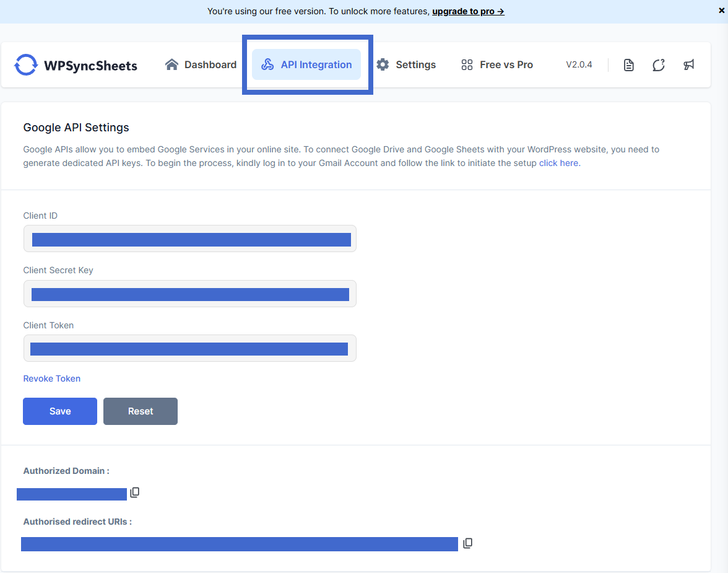The height and width of the screenshot is (573, 728).
Task: Click the support chat bubble icon
Action: click(658, 65)
